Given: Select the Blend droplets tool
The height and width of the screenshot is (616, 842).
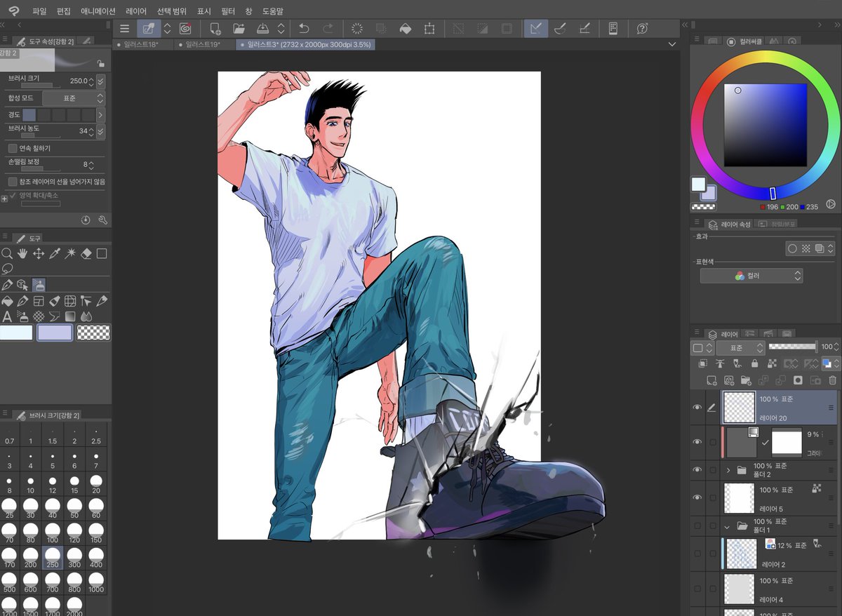Looking at the screenshot, I should pyautogui.click(x=86, y=316).
